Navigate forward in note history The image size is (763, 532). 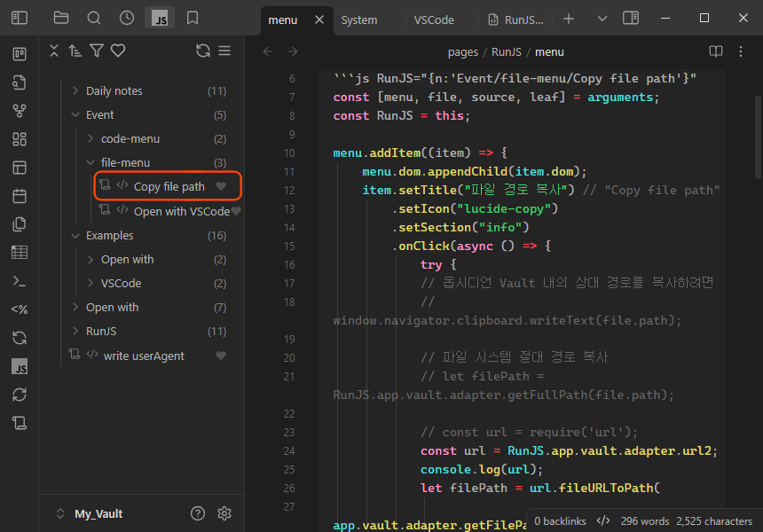click(293, 51)
